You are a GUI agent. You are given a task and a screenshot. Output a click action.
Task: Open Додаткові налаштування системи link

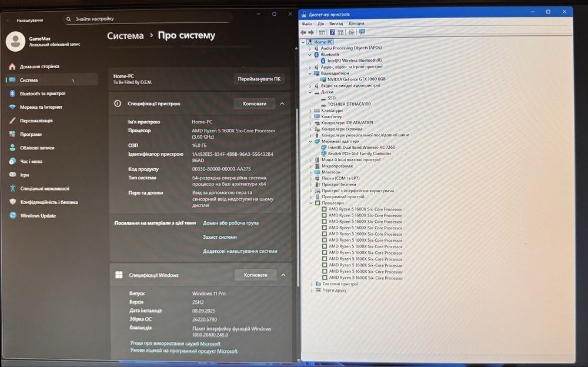pos(240,251)
